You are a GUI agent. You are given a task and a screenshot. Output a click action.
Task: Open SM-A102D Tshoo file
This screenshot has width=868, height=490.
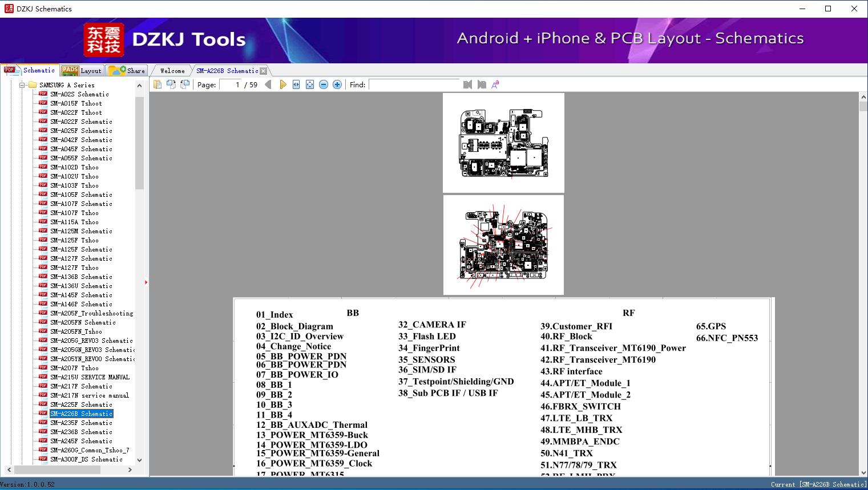point(74,167)
